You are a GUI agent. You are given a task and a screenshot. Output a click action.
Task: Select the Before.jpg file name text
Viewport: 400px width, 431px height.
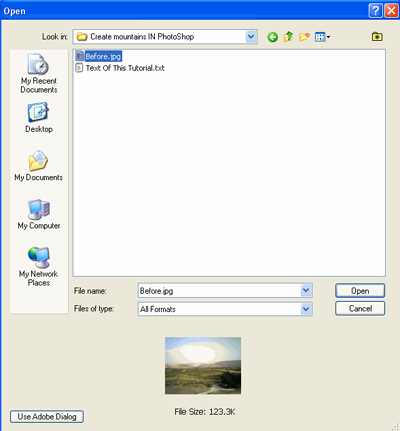pos(103,56)
